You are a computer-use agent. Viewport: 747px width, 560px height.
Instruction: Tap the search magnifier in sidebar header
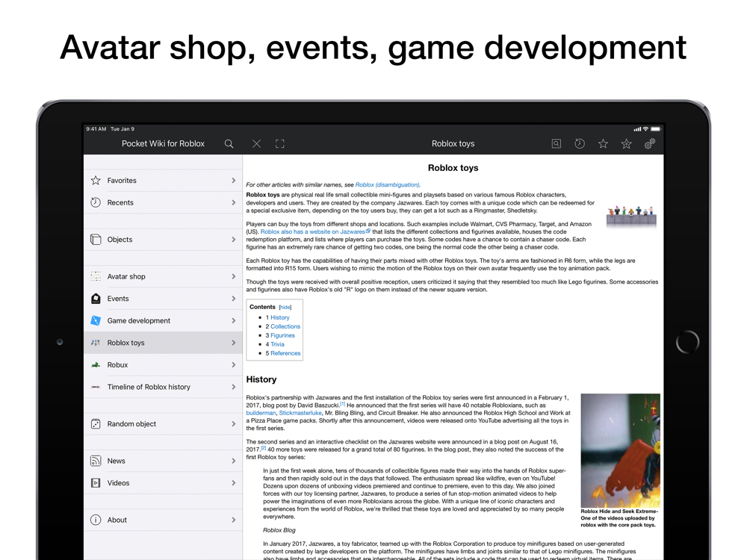(229, 144)
